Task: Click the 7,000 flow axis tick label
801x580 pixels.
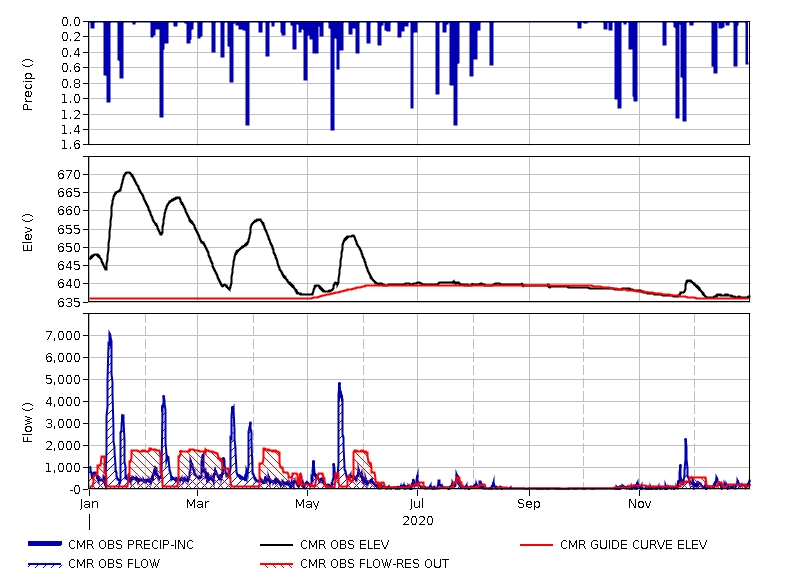Action: [x=63, y=336]
